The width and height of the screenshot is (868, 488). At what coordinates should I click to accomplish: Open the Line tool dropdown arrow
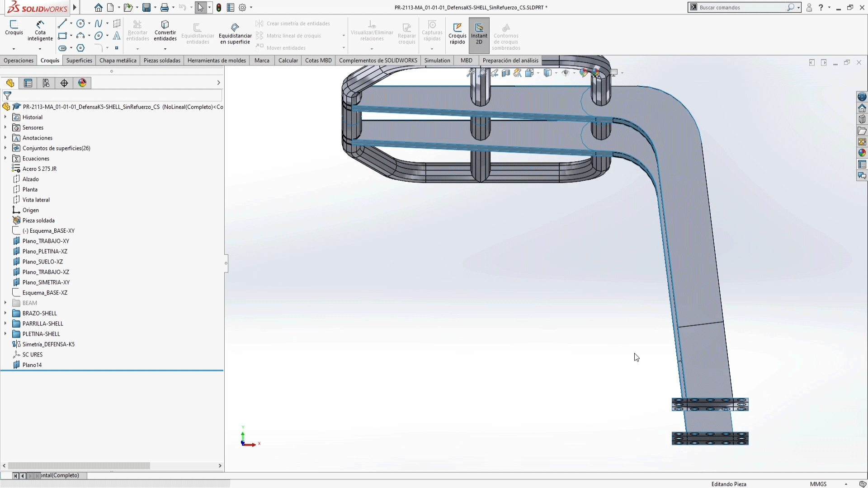click(71, 23)
